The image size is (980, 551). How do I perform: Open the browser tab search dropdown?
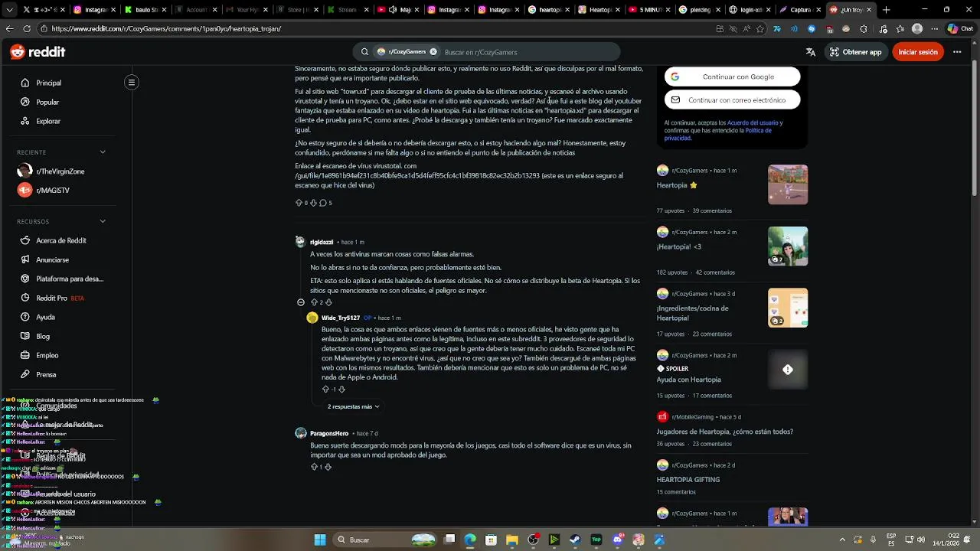(x=9, y=10)
